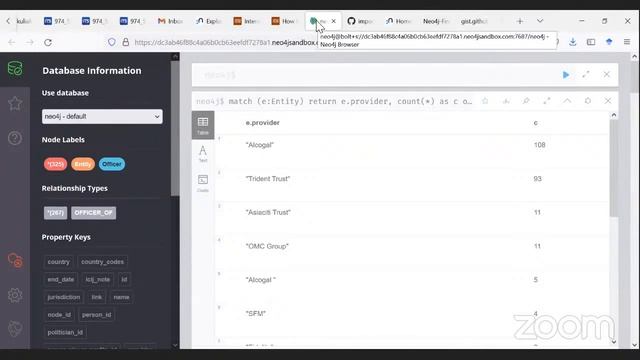Image resolution: width=640 pixels, height=360 pixels.
Task: Click the person_id property key
Action: tap(96, 315)
